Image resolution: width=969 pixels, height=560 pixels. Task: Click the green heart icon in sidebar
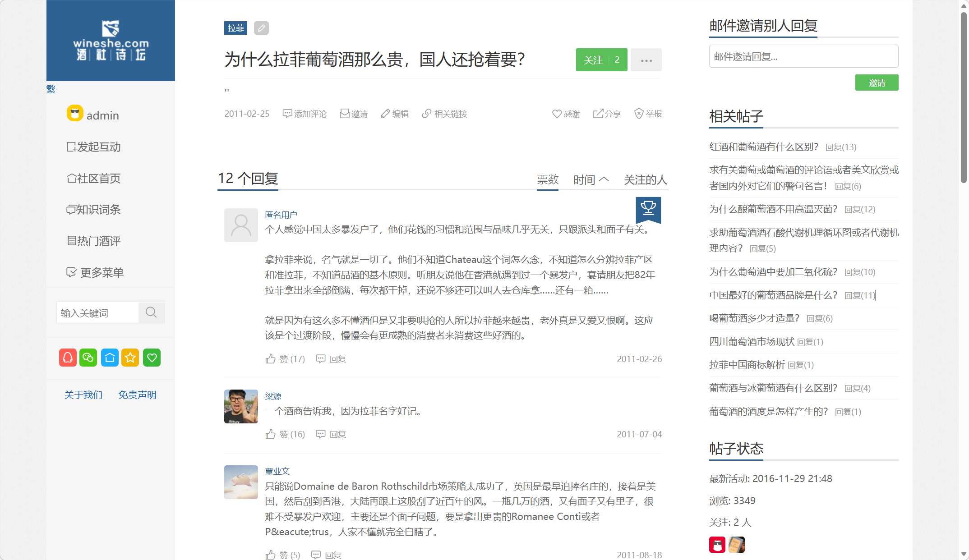pos(152,358)
